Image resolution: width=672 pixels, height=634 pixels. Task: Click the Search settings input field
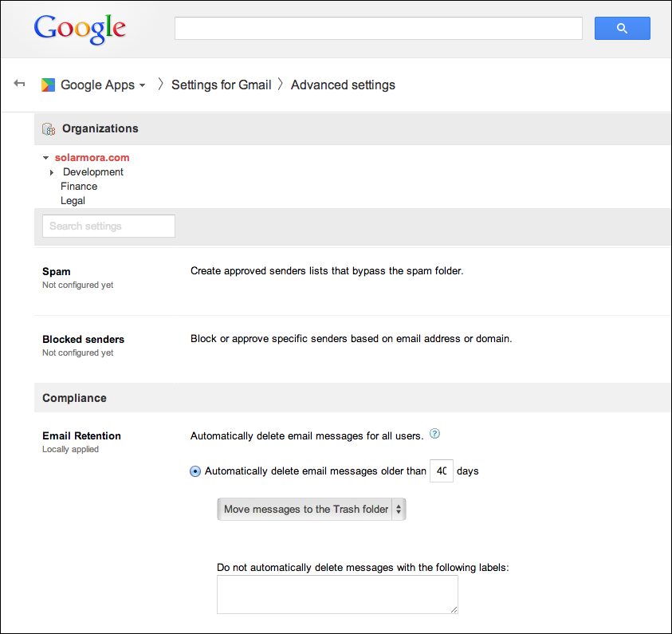(108, 226)
